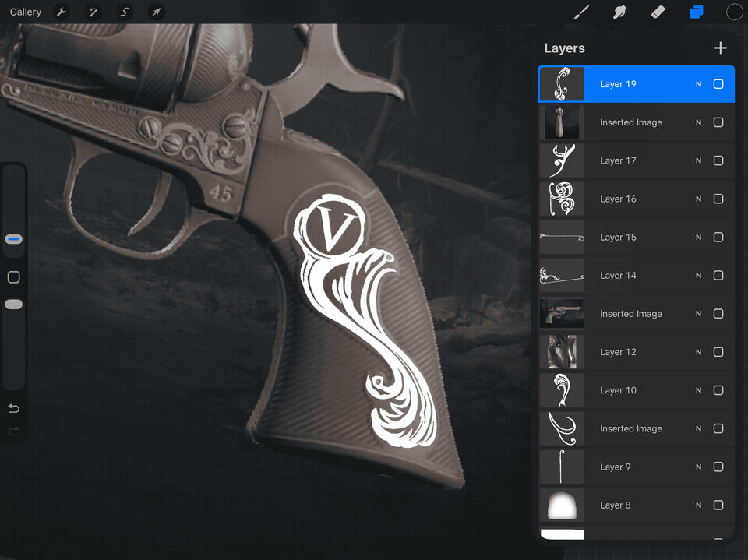The image size is (748, 560).
Task: Select the Paint brush tool
Action: 581,12
